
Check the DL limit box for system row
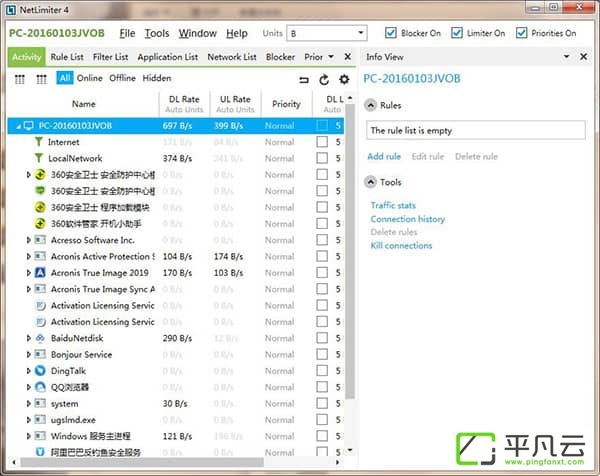pyautogui.click(x=322, y=403)
